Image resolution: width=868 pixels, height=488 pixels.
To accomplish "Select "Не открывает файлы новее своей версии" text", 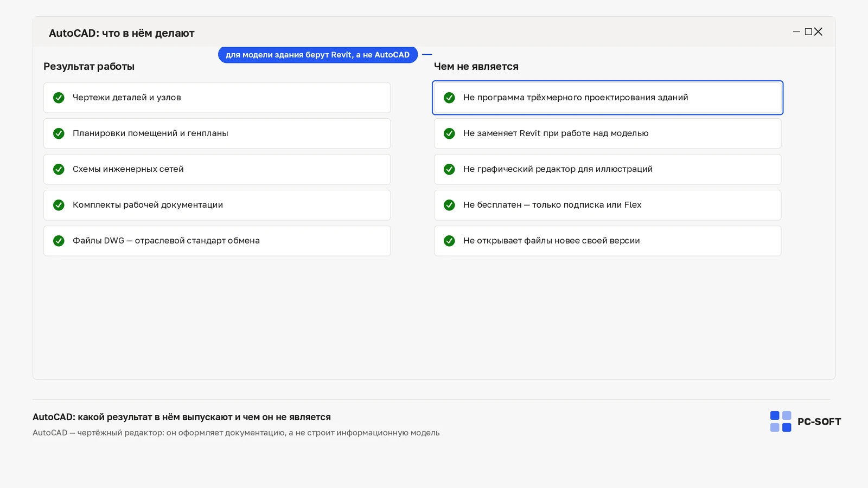I will (551, 241).
